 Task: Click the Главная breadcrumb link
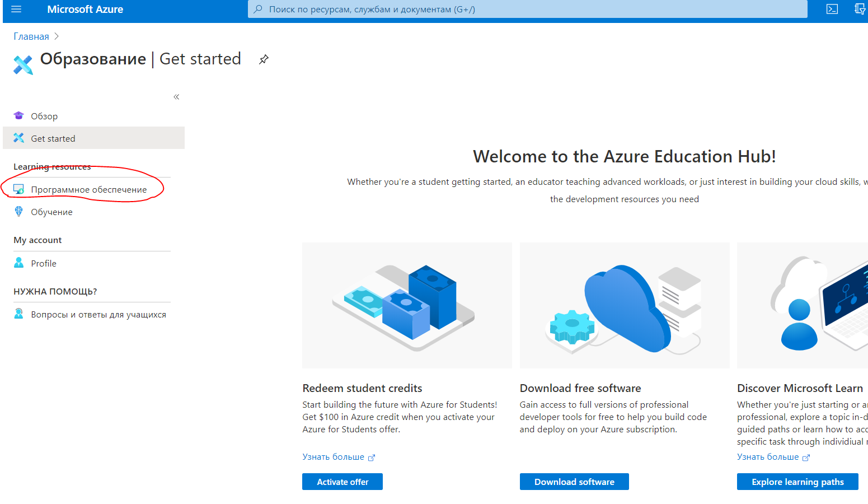click(31, 36)
